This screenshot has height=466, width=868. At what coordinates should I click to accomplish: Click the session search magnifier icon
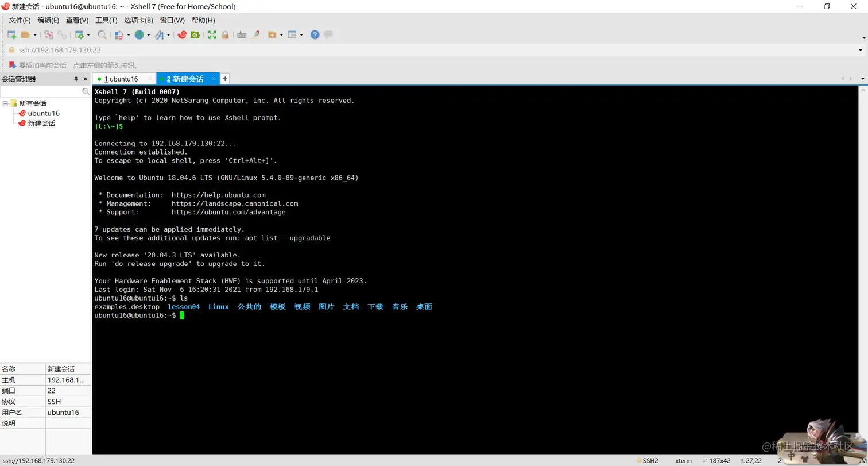pyautogui.click(x=86, y=91)
